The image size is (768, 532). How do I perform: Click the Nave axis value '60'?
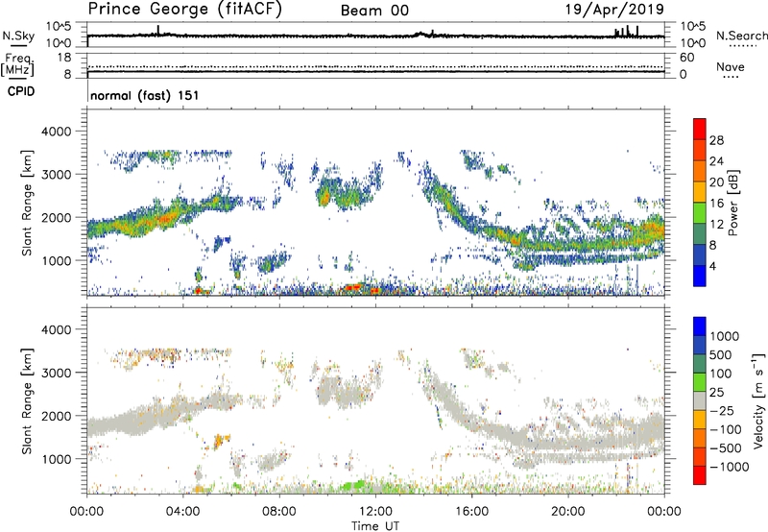[x=687, y=58]
